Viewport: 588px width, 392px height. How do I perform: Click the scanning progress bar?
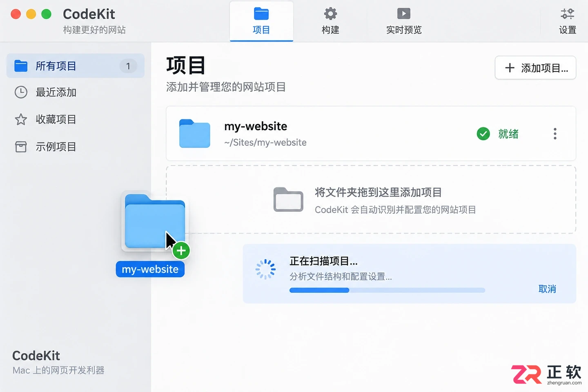[x=387, y=290]
